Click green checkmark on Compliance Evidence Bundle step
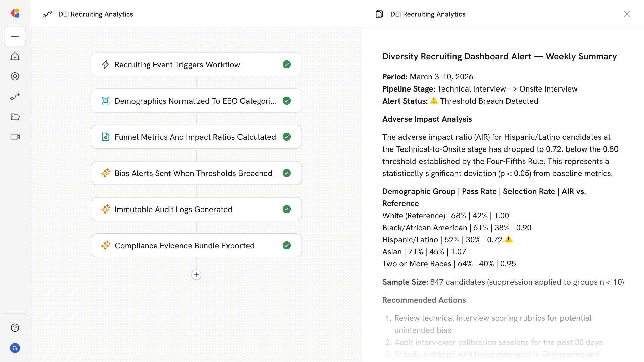Screen dimensions: 644x362 point(286,245)
